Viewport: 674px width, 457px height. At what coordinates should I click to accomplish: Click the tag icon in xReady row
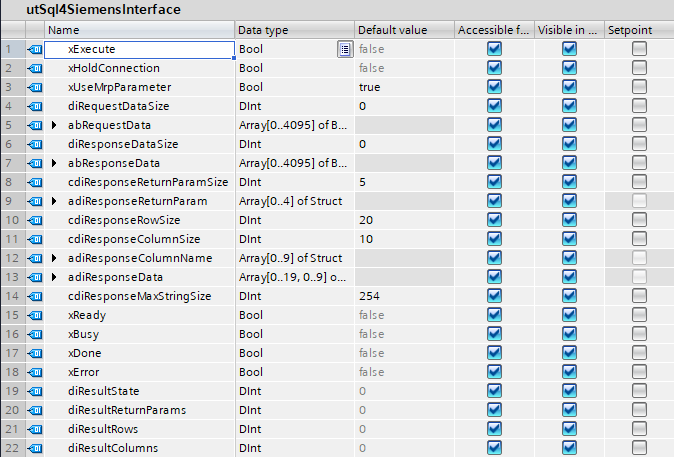click(x=35, y=315)
